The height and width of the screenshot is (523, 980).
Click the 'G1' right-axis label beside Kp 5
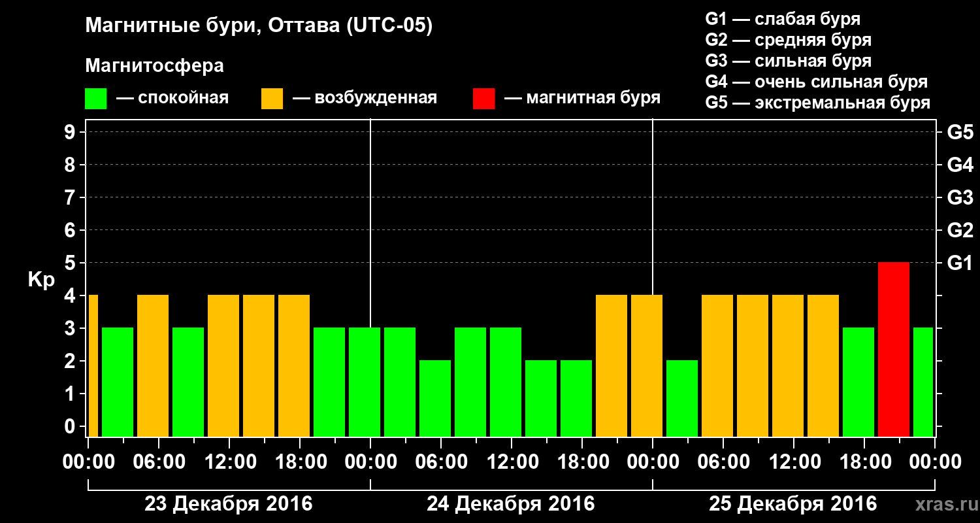pyautogui.click(x=960, y=263)
